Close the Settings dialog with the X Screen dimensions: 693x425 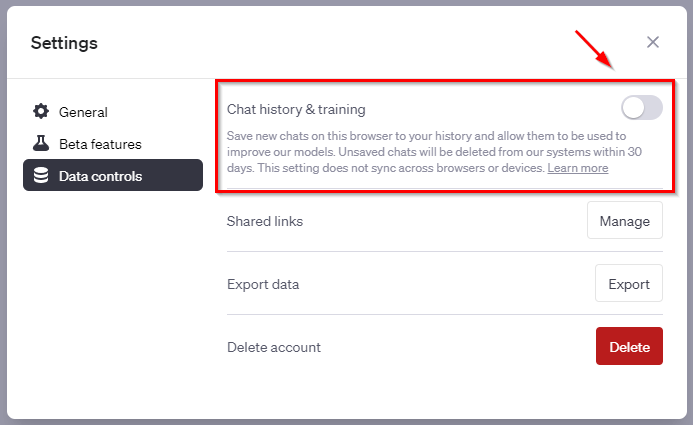pos(652,42)
